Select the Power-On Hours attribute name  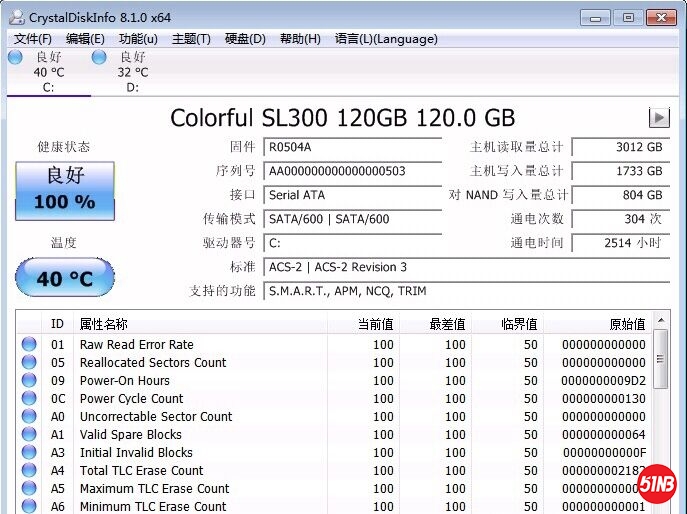(x=124, y=380)
